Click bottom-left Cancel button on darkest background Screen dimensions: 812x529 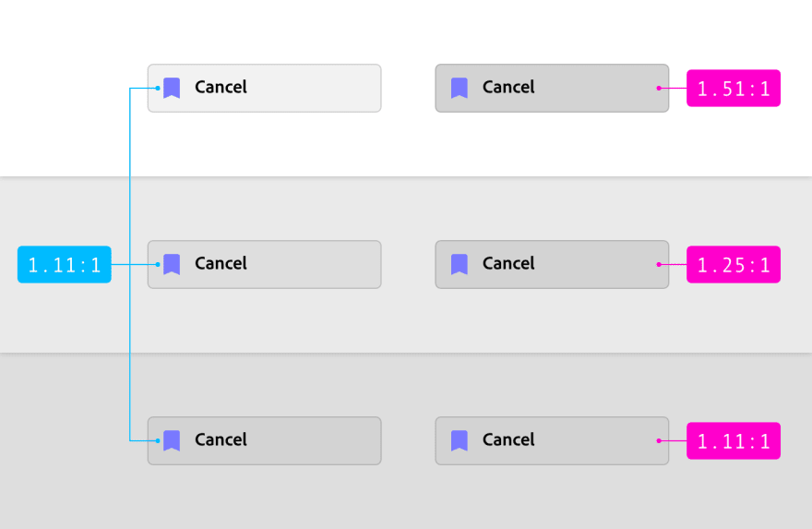pyautogui.click(x=265, y=441)
